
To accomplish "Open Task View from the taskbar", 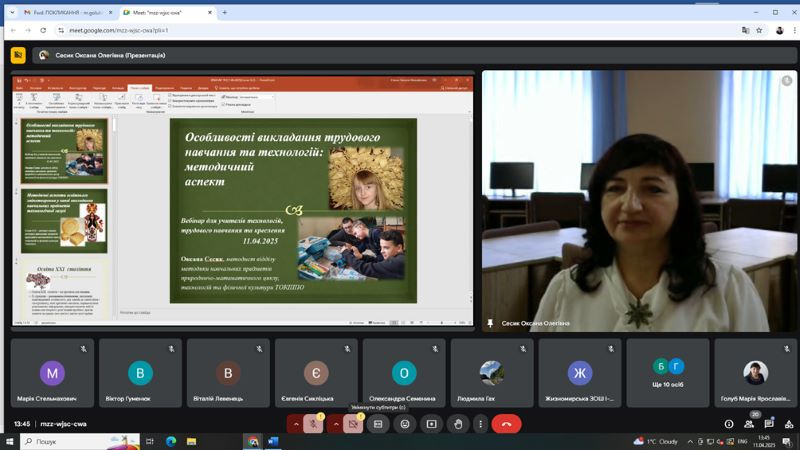I will [150, 441].
